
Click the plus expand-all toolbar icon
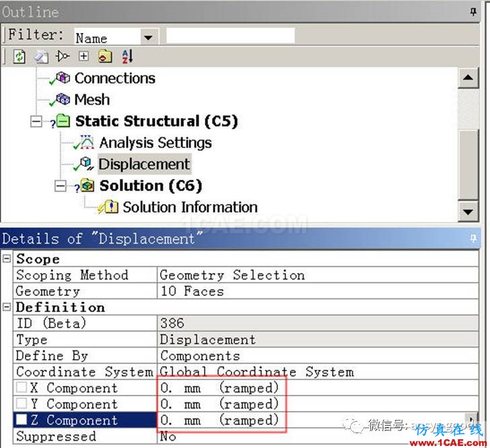click(83, 57)
